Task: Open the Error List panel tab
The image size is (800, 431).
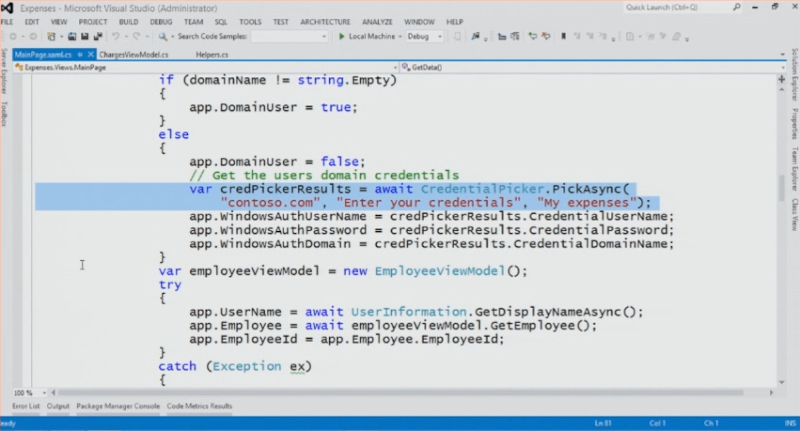Action: click(x=26, y=406)
